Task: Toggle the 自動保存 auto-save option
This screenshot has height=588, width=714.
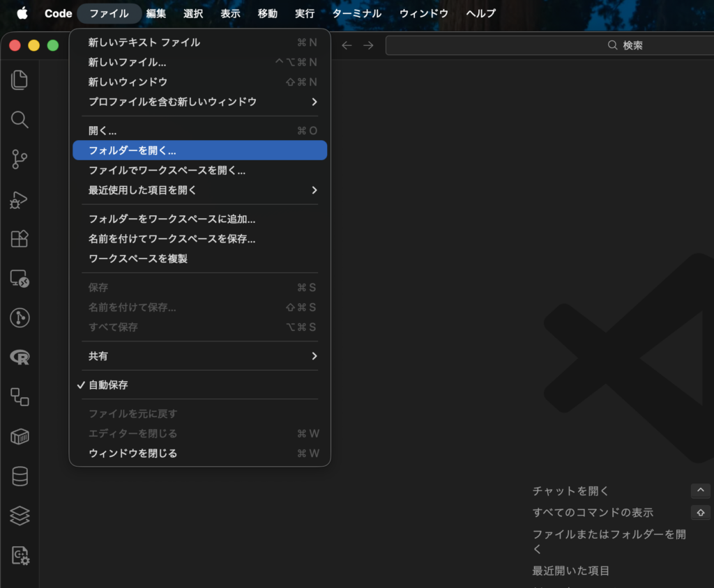Action: click(x=108, y=385)
